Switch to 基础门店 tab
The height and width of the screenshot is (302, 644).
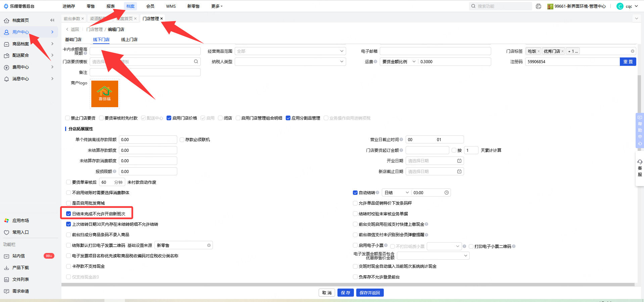coord(73,40)
